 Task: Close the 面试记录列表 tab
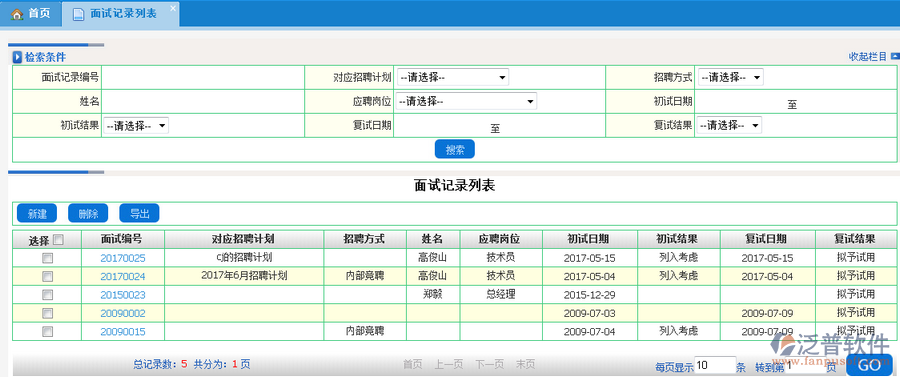pos(173,8)
